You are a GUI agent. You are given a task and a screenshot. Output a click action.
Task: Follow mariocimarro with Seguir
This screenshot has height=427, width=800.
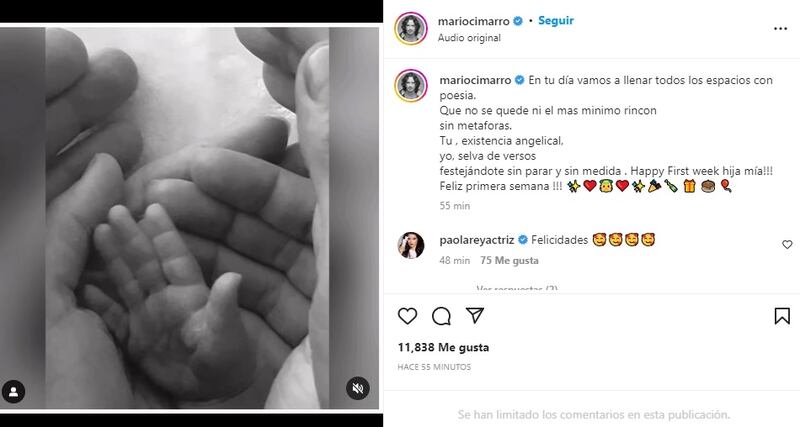pos(556,20)
